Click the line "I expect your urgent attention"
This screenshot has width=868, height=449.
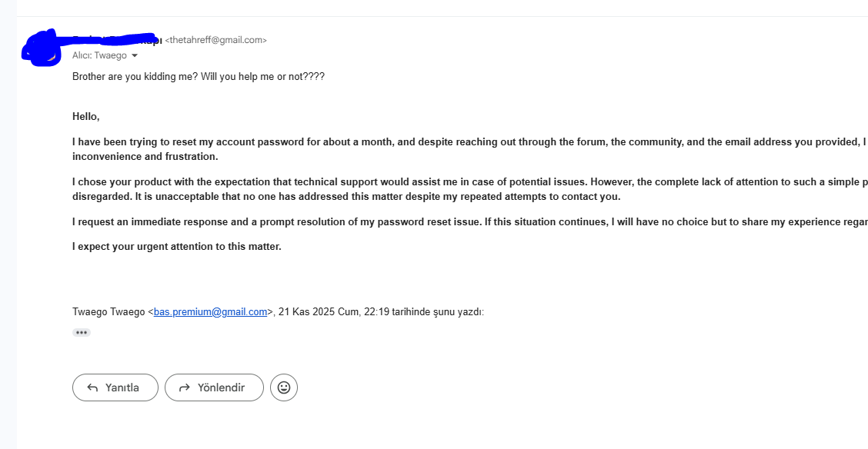[177, 247]
